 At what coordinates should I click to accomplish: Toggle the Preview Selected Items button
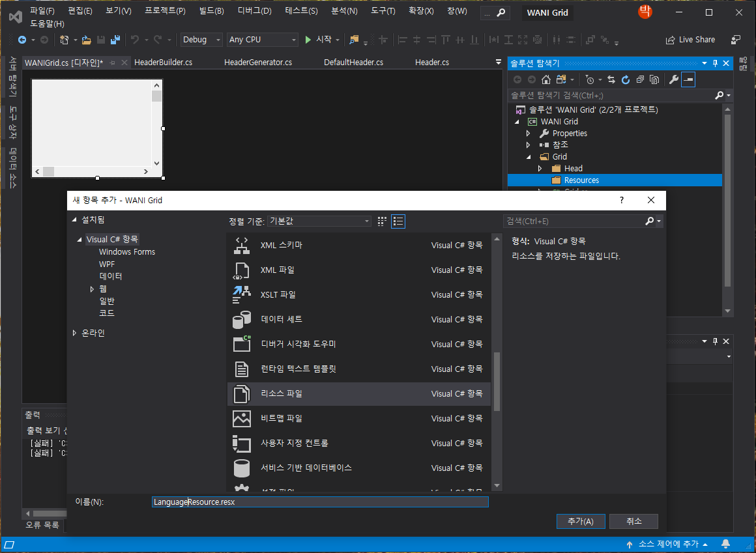pos(688,79)
